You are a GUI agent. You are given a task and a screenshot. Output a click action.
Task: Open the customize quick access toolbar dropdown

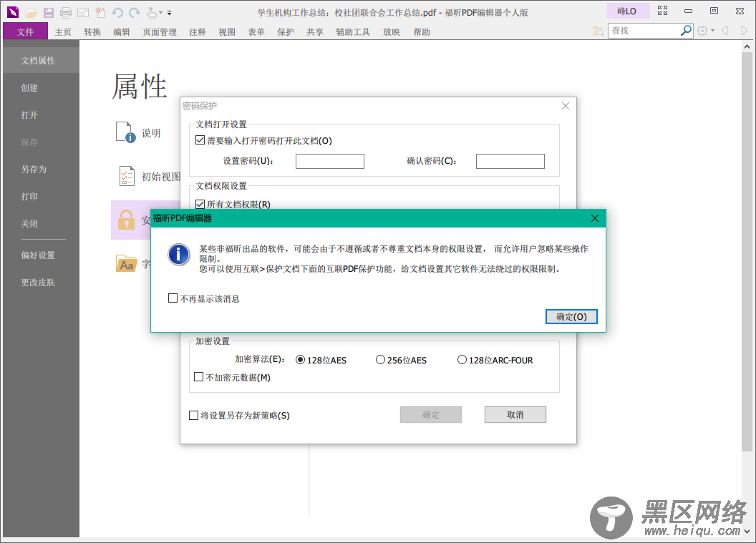pyautogui.click(x=169, y=13)
